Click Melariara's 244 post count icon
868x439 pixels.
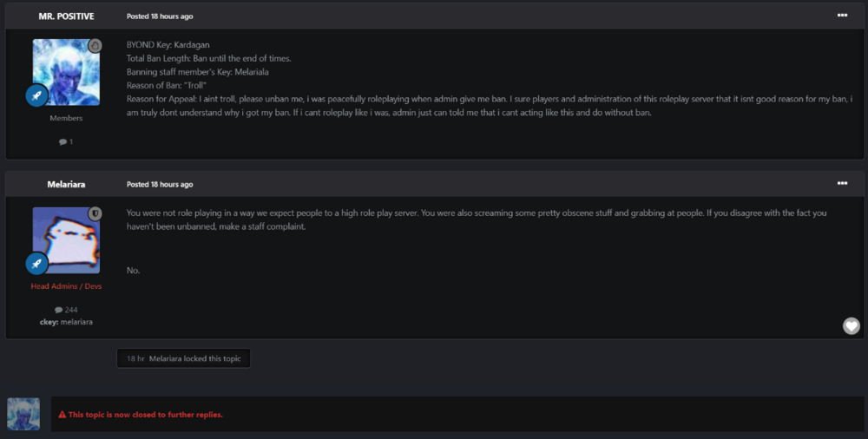point(59,310)
